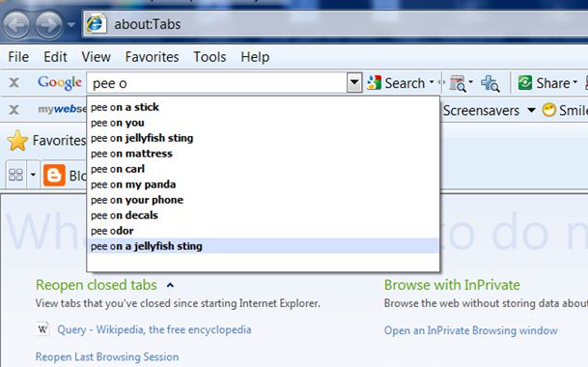Click the Favorites star icon
588x367 pixels.
[x=17, y=141]
